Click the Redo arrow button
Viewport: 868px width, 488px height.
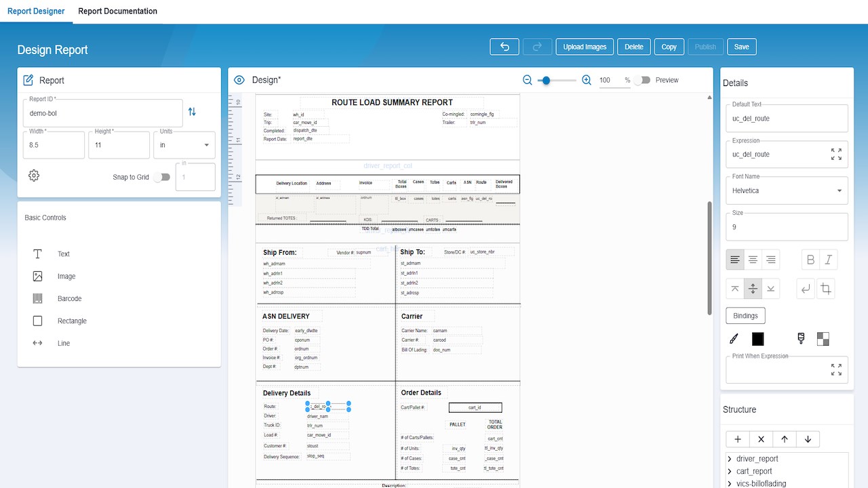(538, 47)
